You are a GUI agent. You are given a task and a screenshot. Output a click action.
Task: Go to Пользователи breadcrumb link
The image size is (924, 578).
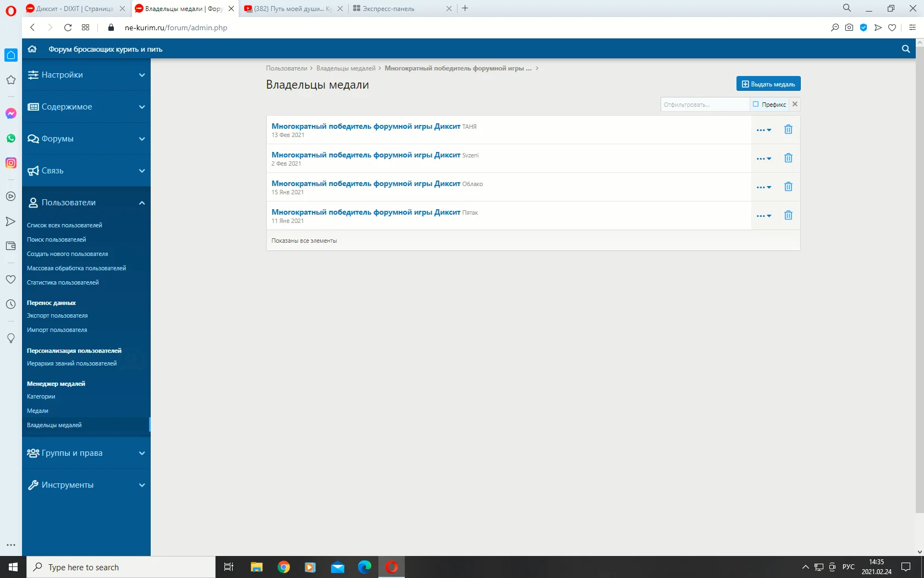pos(287,68)
